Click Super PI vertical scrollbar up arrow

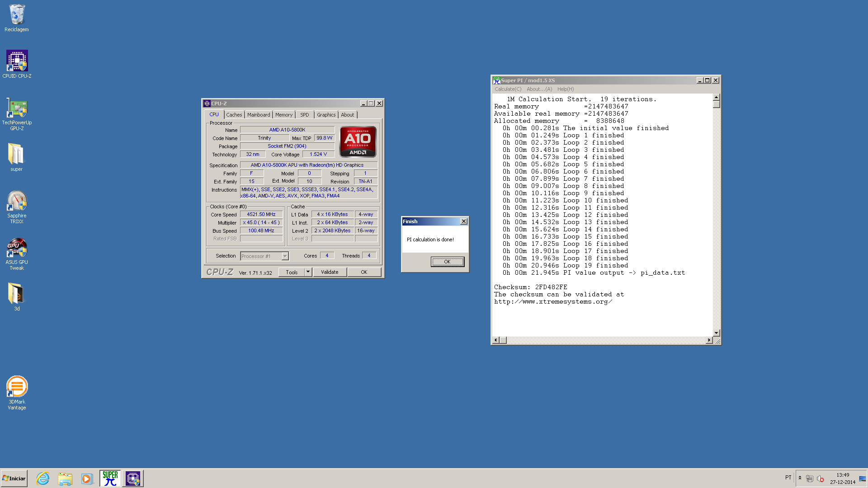click(716, 98)
